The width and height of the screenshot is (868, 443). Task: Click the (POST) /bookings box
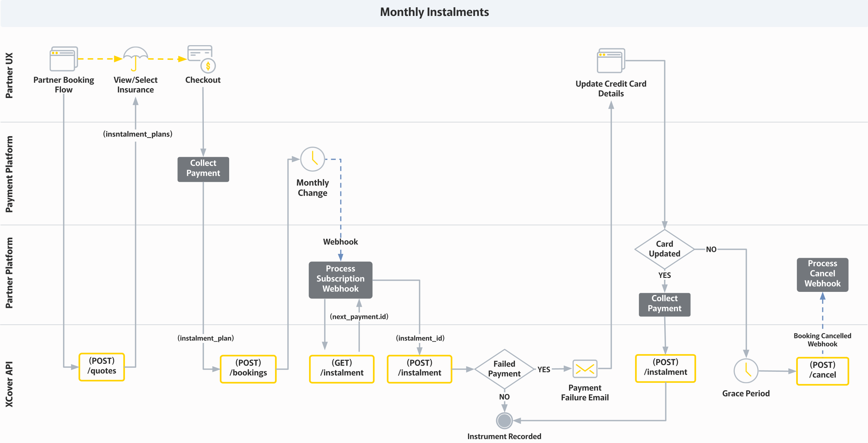pos(248,369)
